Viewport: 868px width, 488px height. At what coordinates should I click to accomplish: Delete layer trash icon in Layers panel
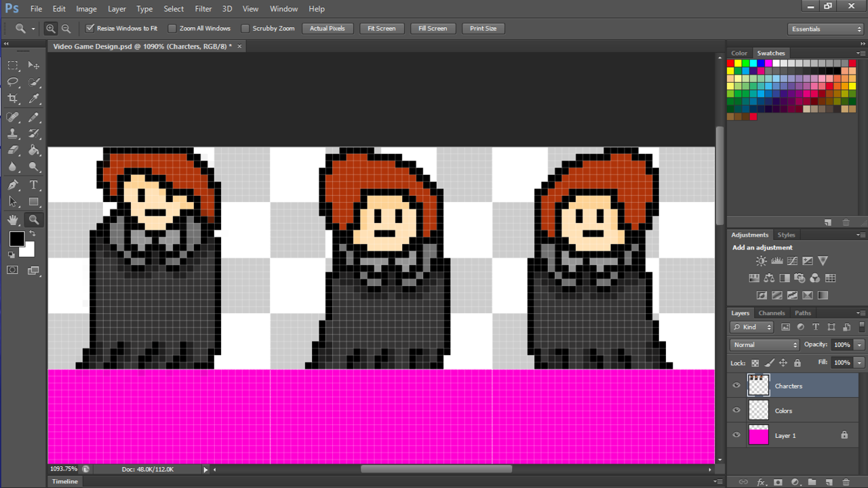click(846, 483)
